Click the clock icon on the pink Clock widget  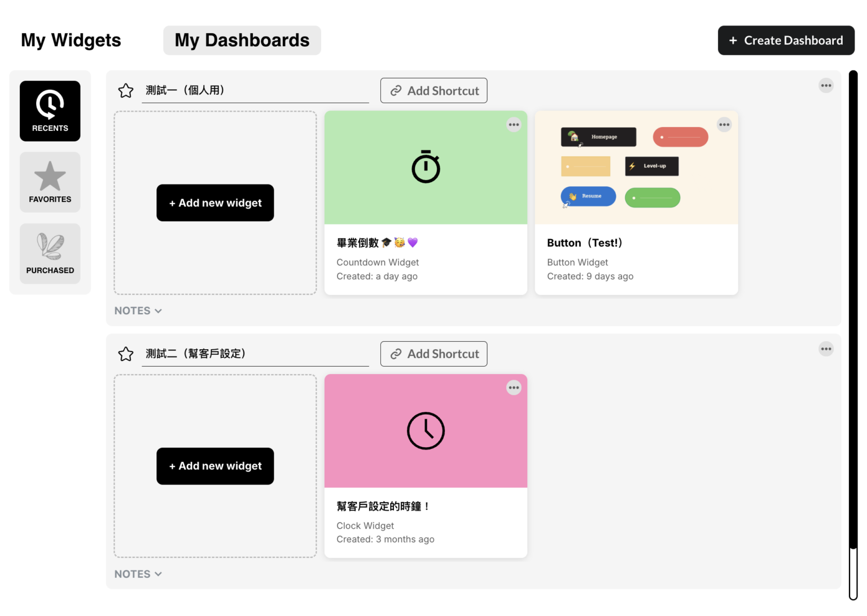click(426, 430)
